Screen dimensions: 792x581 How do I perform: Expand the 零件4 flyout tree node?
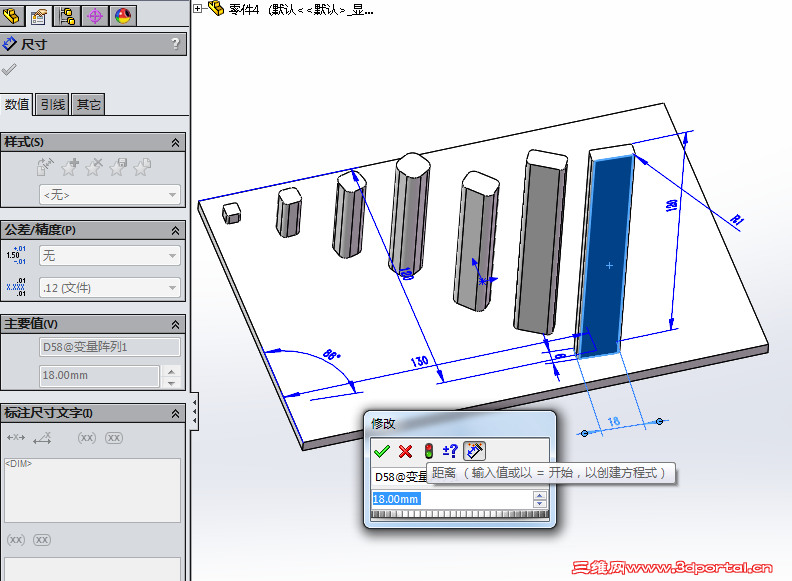pyautogui.click(x=198, y=8)
